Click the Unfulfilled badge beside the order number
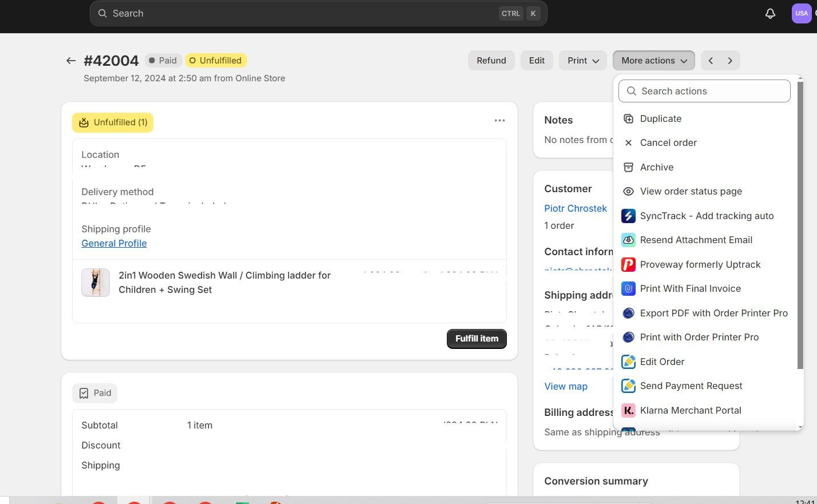The image size is (817, 504). (216, 61)
